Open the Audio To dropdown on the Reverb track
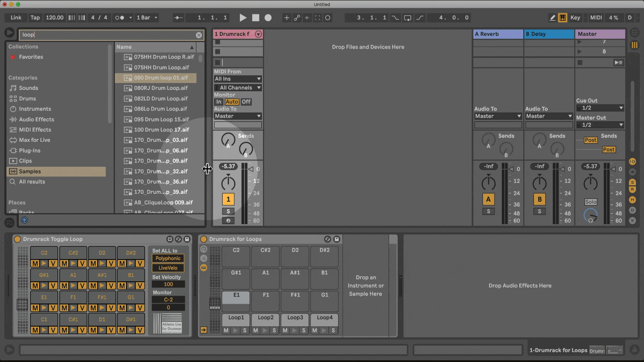 click(498, 116)
